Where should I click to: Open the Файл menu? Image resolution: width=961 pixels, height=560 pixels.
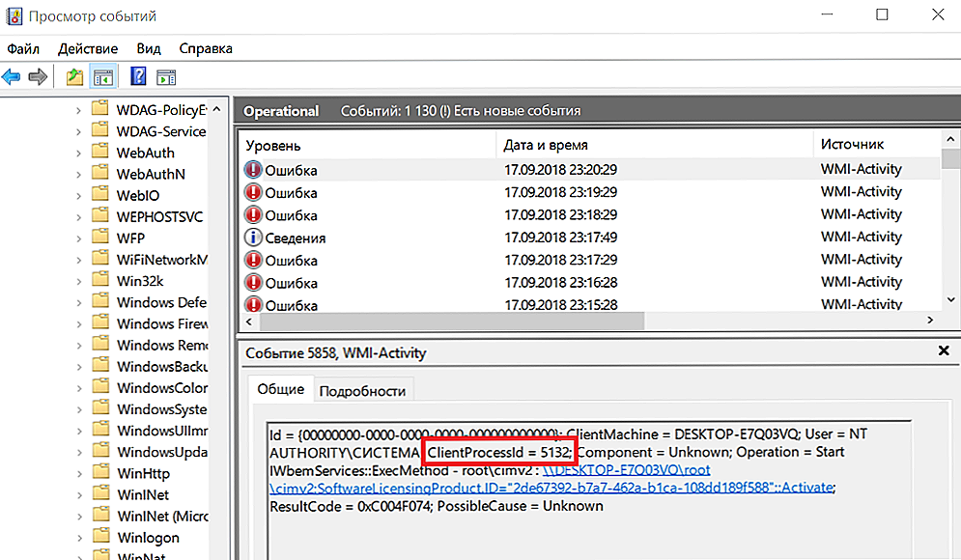[24, 48]
